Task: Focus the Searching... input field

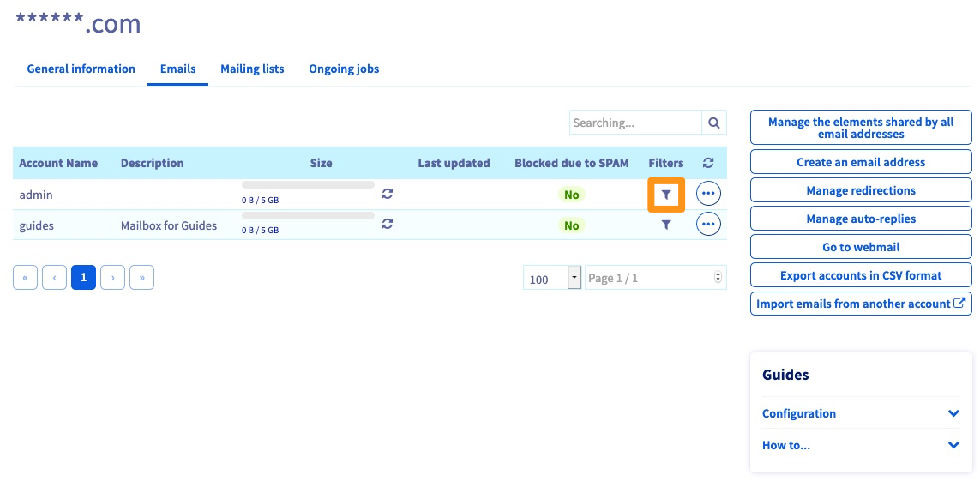Action: pos(634,123)
